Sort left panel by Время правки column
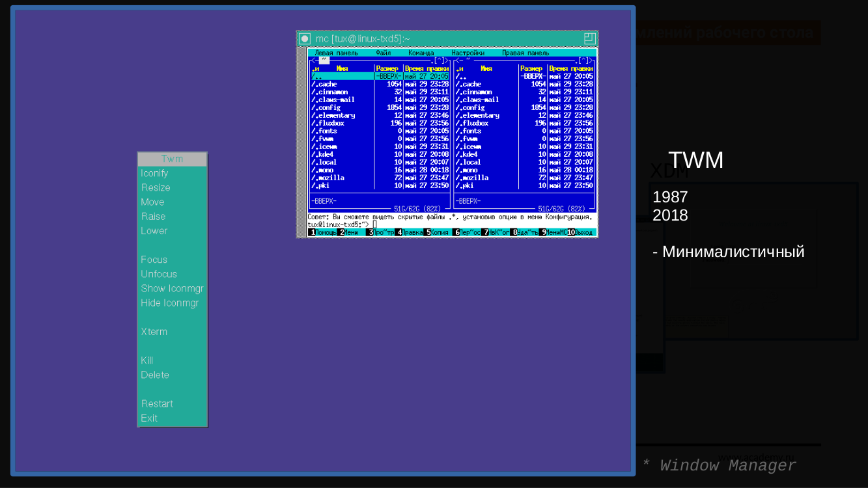The width and height of the screenshot is (868, 488). [x=427, y=68]
